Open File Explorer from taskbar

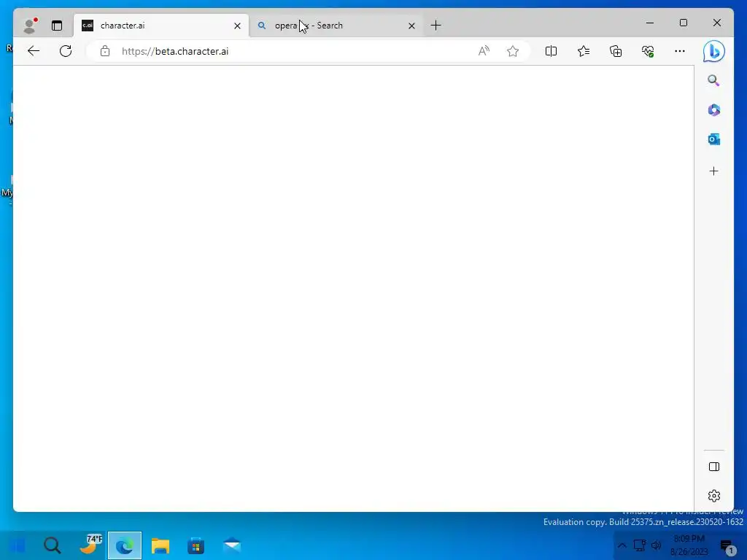pos(160,545)
